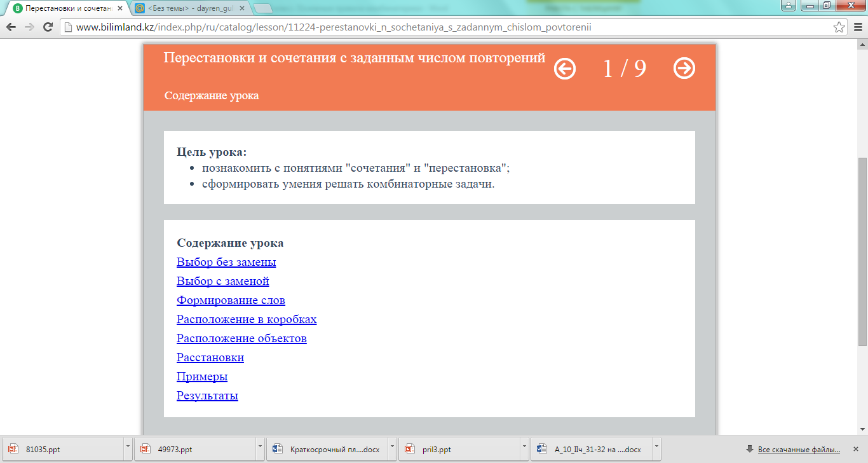The height and width of the screenshot is (463, 868).
Task: Click the scrollbar up arrow
Action: tap(862, 45)
